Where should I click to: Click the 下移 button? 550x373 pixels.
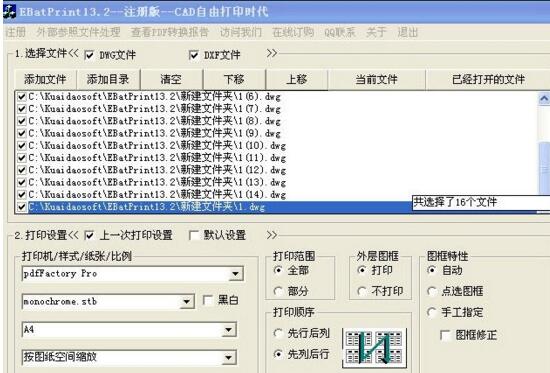tap(234, 79)
